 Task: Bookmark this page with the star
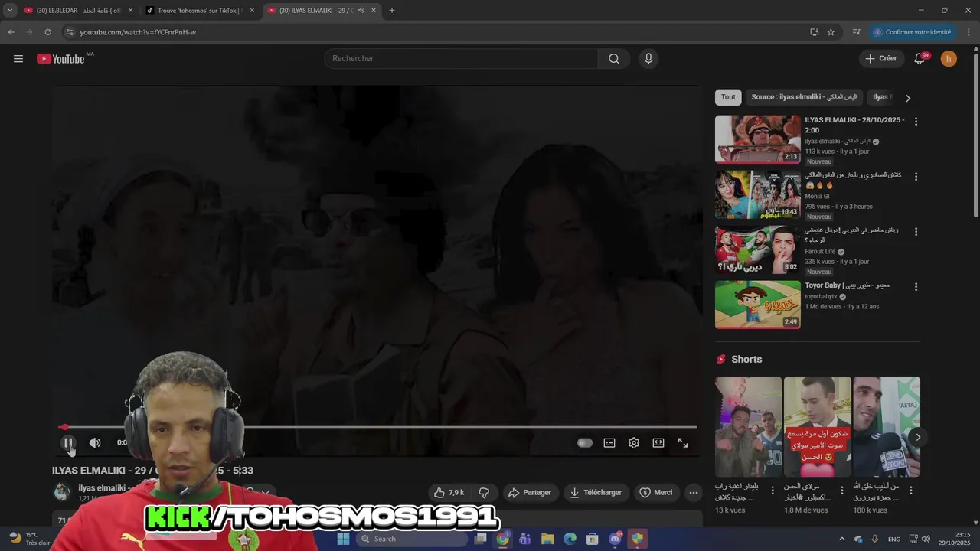click(x=831, y=32)
